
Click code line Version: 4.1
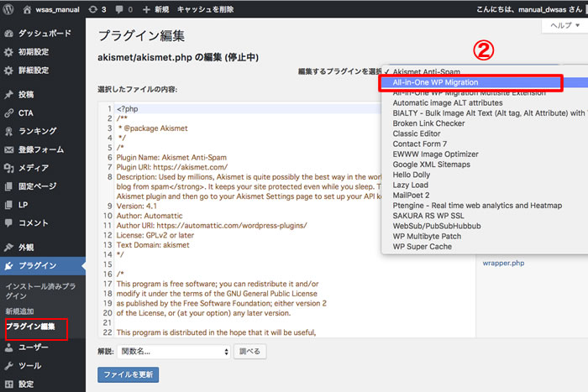136,206
